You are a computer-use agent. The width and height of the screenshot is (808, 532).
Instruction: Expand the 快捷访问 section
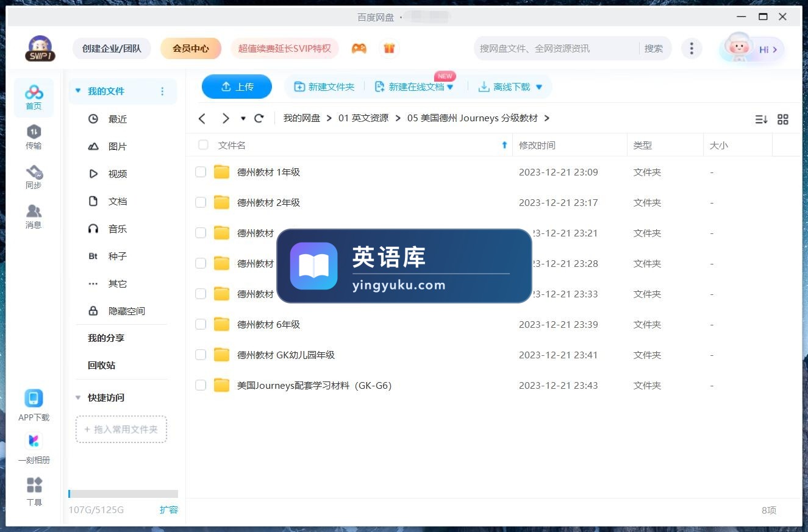click(x=78, y=397)
